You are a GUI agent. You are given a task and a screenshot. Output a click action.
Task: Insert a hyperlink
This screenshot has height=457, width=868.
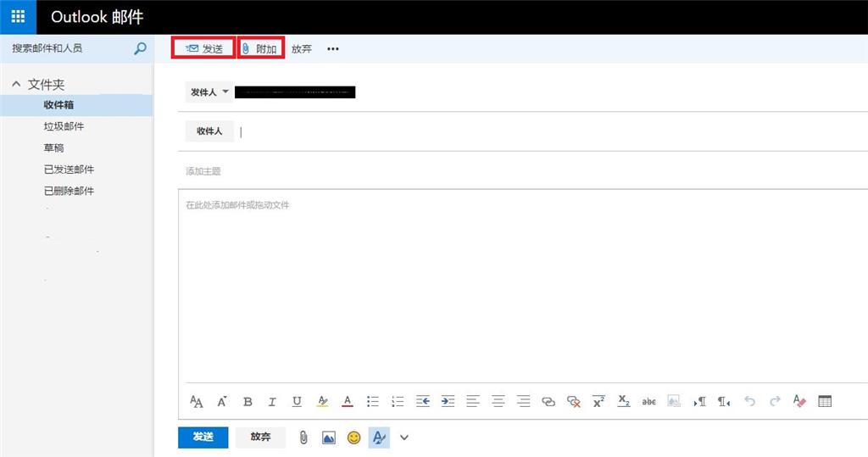(x=548, y=402)
